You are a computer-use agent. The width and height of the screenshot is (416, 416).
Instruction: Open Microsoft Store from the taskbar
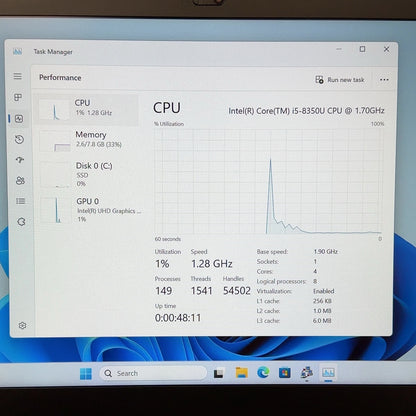click(285, 373)
